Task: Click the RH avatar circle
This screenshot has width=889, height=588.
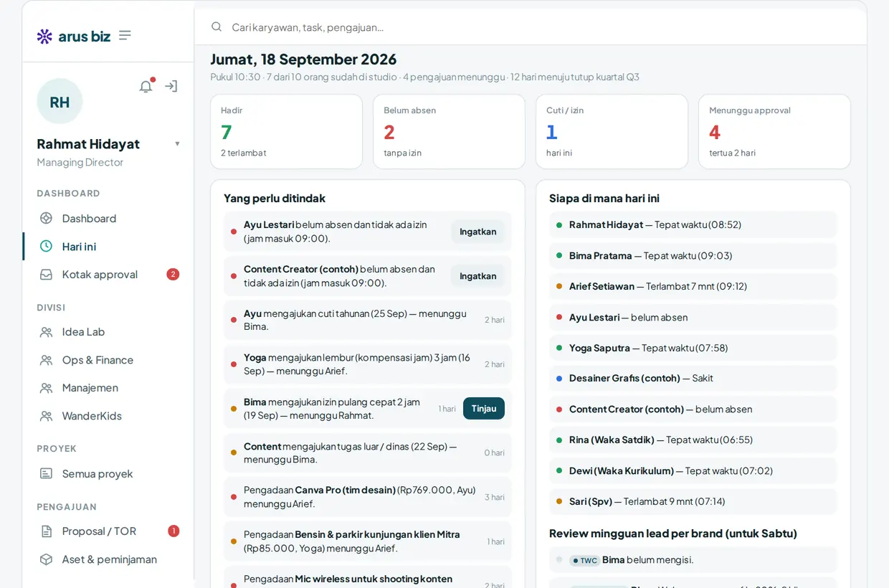Action: 60,102
